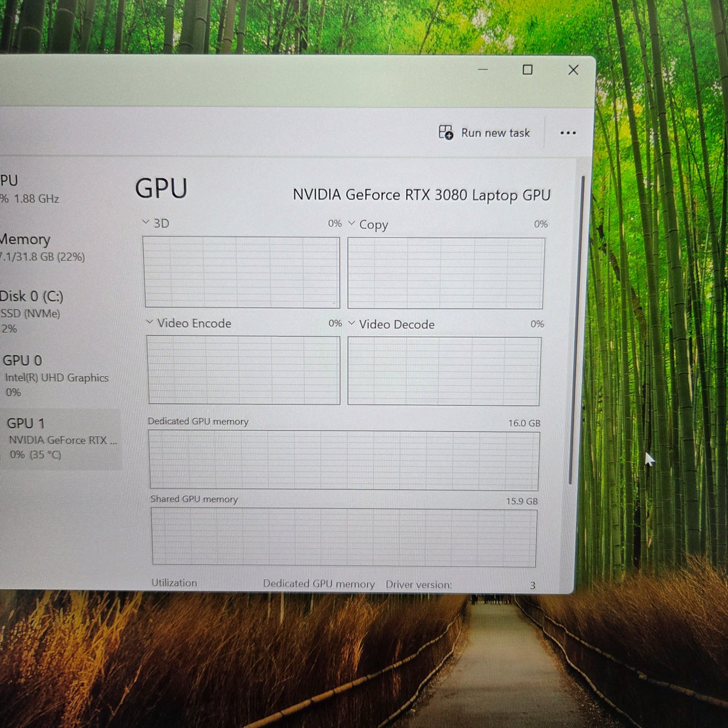
Task: Click the Video Decode graph
Action: 444,371
